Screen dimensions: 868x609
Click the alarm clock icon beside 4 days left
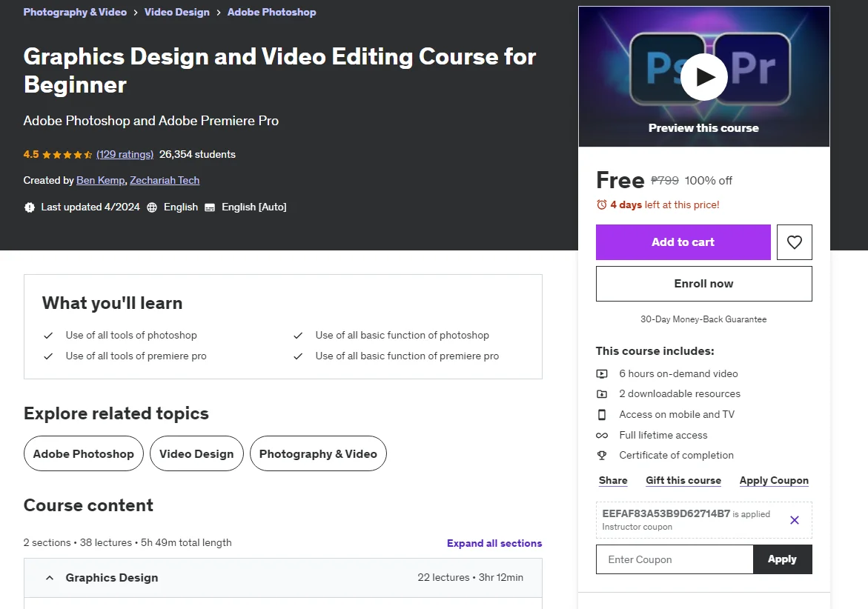601,204
